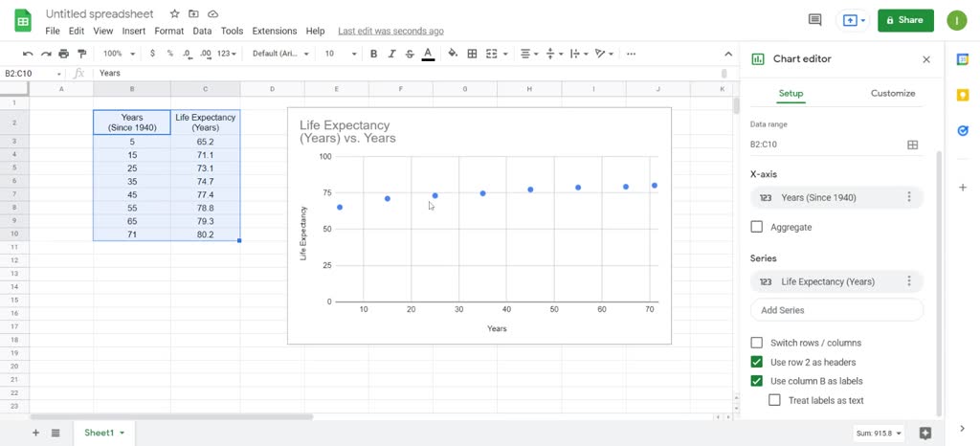Click the select data range grid icon
The height and width of the screenshot is (446, 980).
pyautogui.click(x=912, y=145)
